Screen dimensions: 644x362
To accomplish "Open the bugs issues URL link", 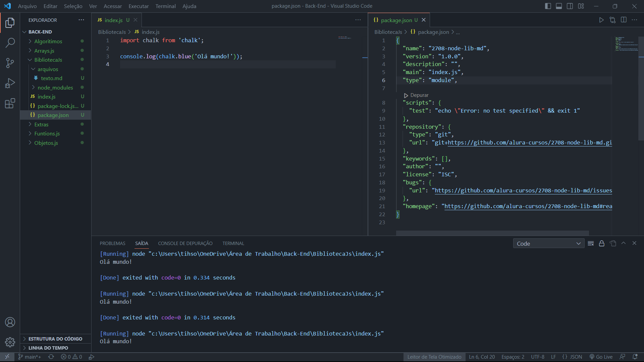I will tap(524, 190).
